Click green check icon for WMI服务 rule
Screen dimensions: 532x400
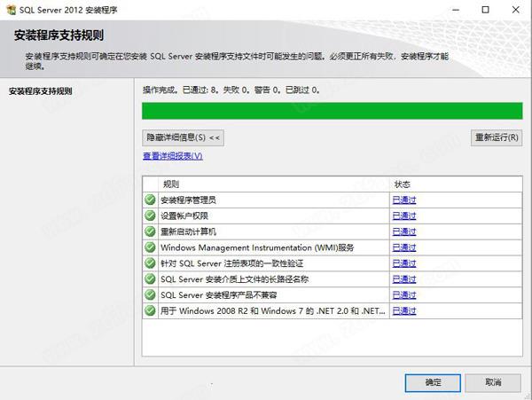[150, 247]
